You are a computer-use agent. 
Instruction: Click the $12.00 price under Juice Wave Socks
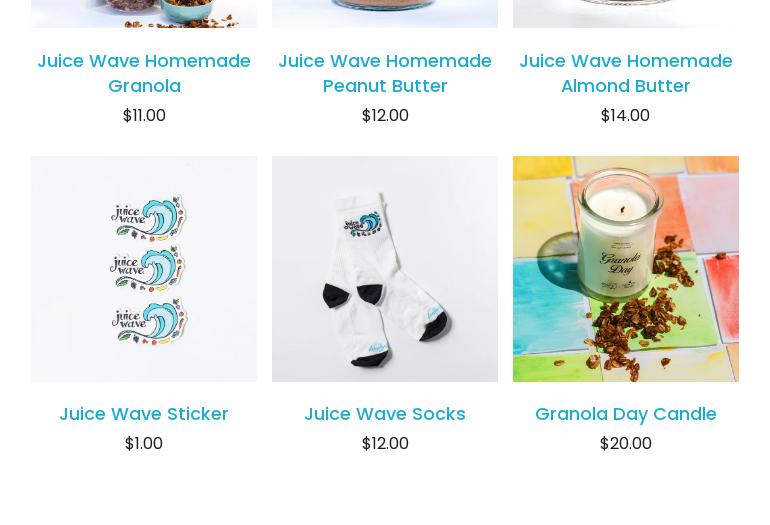click(x=385, y=443)
